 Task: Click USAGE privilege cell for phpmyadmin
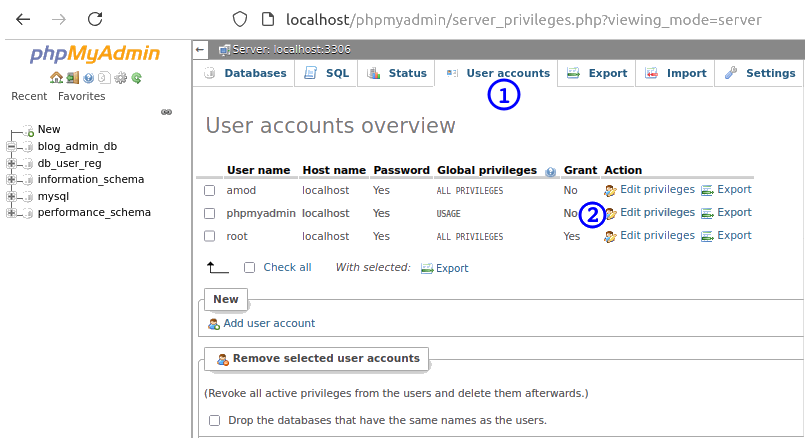coord(448,214)
